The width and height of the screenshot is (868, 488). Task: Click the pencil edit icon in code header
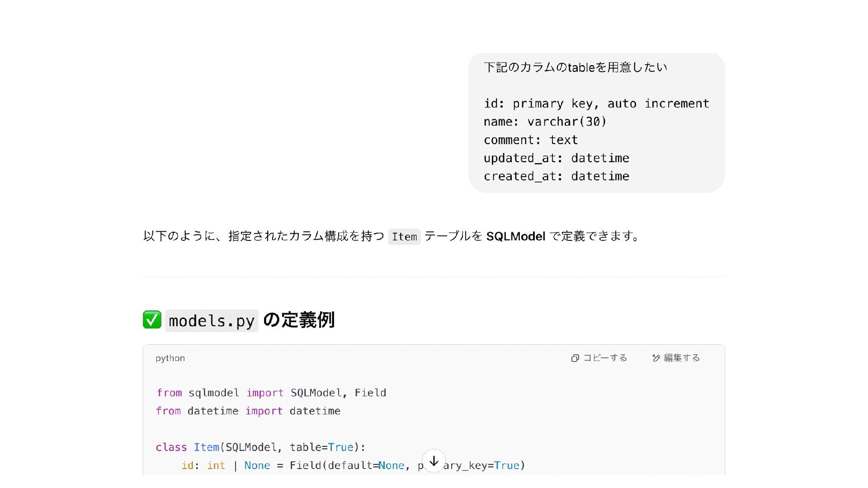pyautogui.click(x=656, y=358)
